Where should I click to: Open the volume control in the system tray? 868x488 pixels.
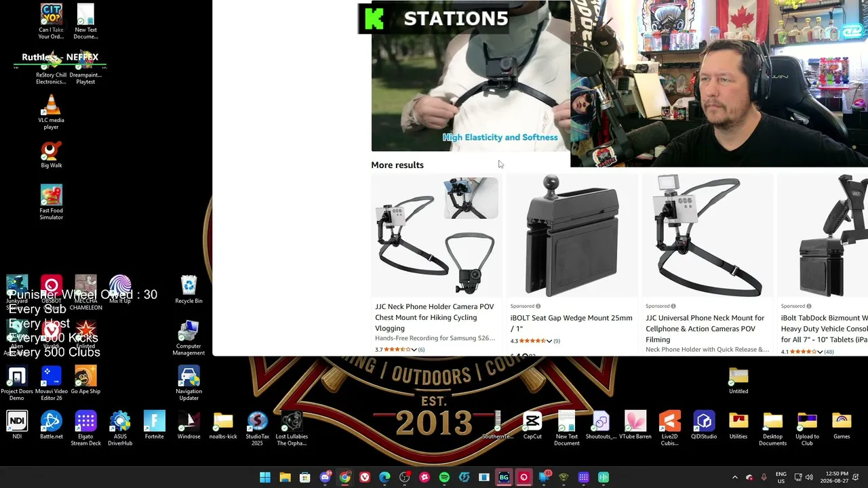coord(809,477)
